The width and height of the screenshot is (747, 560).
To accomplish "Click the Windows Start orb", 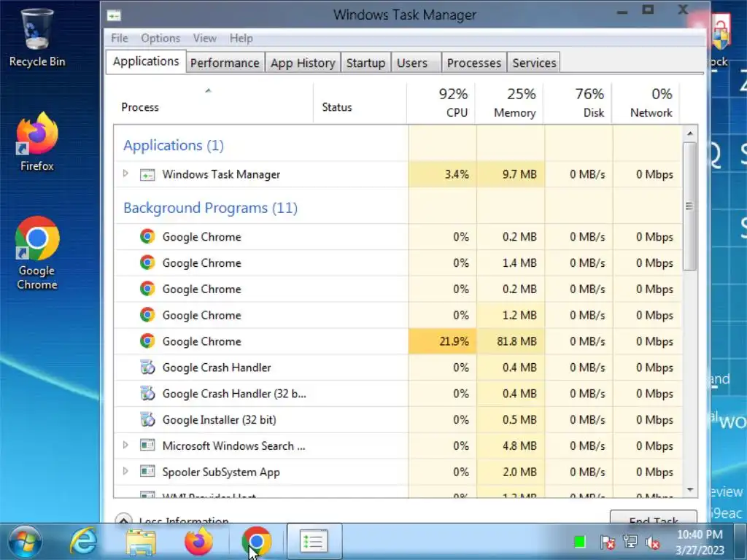I will pyautogui.click(x=25, y=542).
